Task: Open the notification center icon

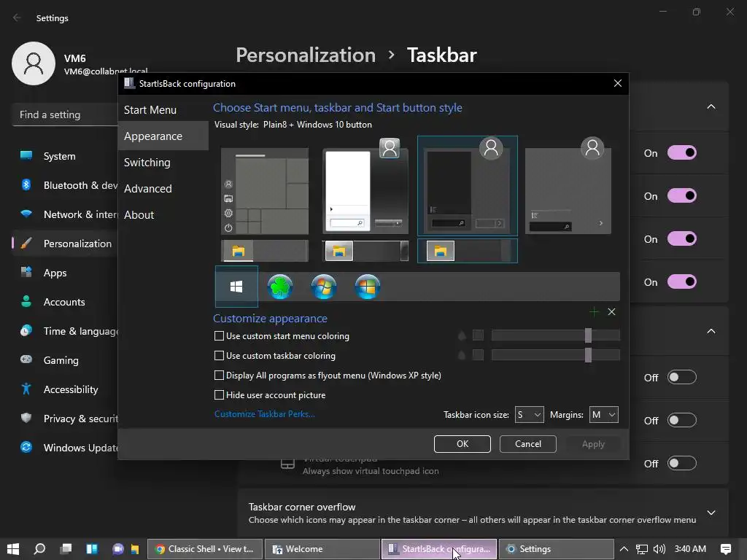Action: pos(726,549)
